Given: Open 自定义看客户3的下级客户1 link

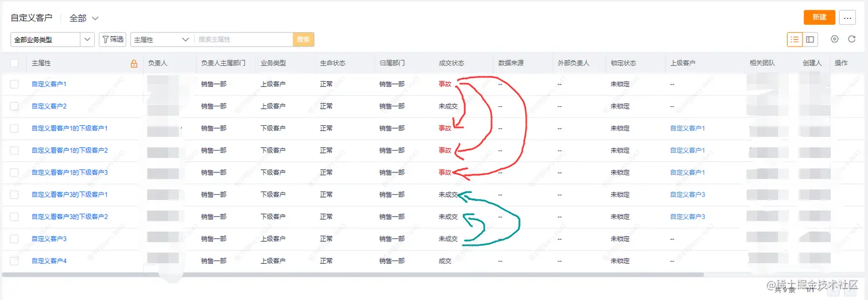Looking at the screenshot, I should 69,195.
